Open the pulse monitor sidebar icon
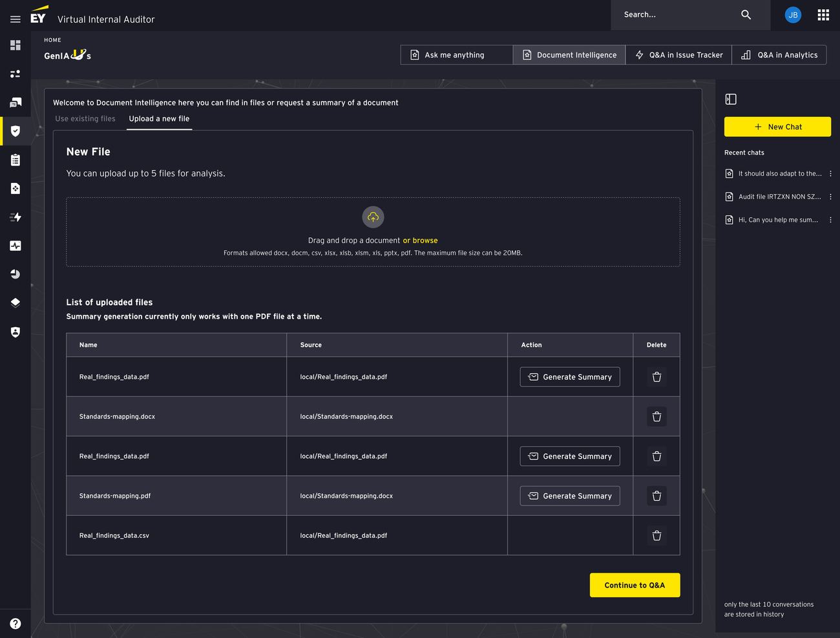 [16, 246]
